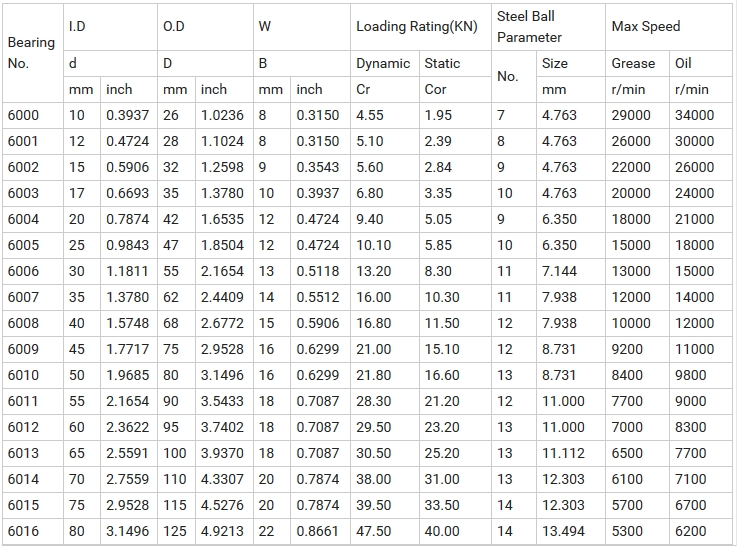Select the Oil subheader cell

coord(701,63)
